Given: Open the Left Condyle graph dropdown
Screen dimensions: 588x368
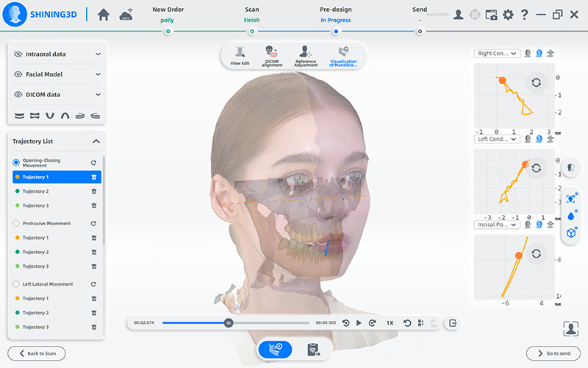Looking at the screenshot, I should (498, 138).
